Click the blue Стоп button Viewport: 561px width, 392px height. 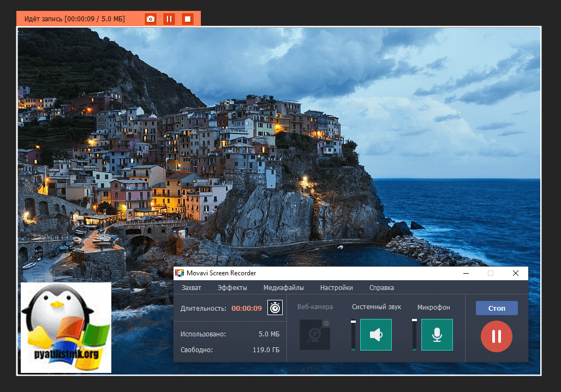(497, 308)
